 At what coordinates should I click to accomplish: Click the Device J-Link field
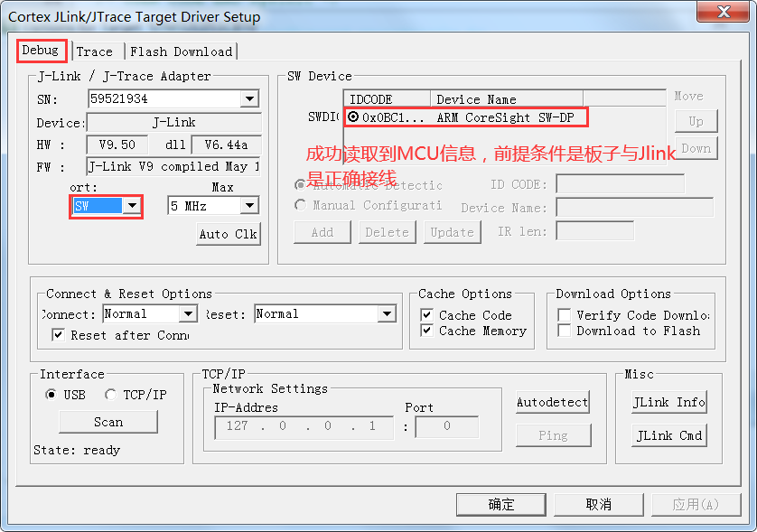(x=173, y=122)
